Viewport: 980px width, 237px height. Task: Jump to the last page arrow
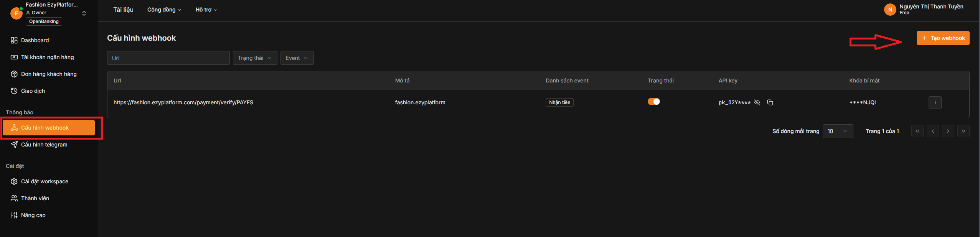click(x=963, y=131)
